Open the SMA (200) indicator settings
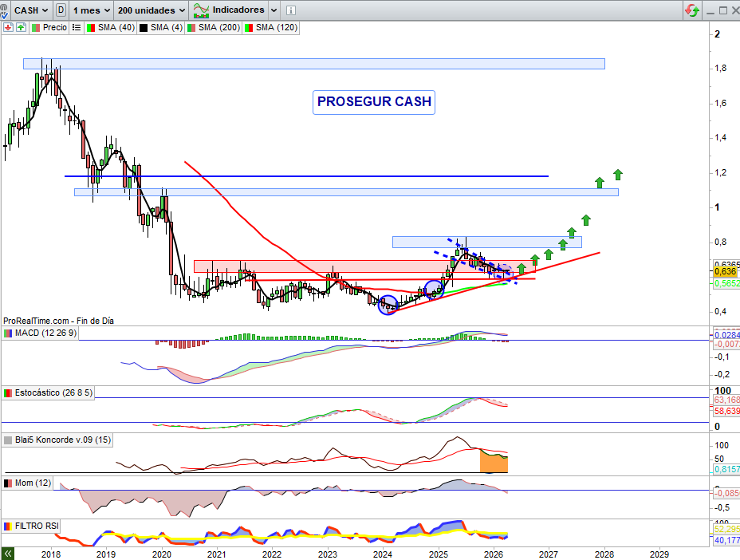This screenshot has width=740, height=560. (219, 27)
